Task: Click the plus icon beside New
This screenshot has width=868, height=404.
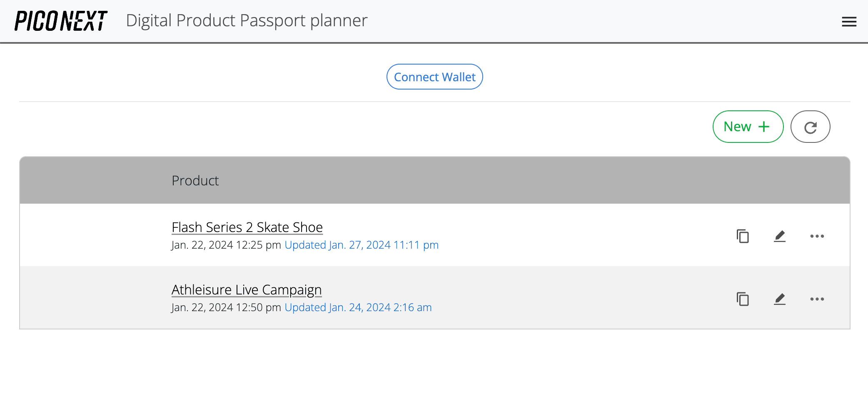Action: point(764,127)
